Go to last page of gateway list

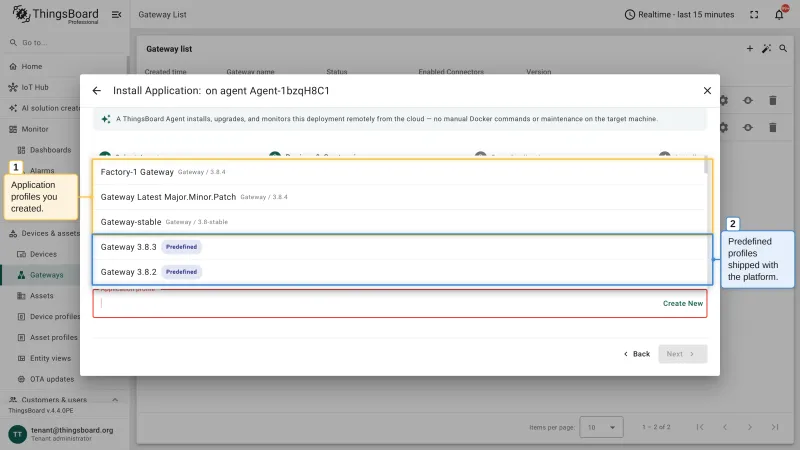[775, 427]
